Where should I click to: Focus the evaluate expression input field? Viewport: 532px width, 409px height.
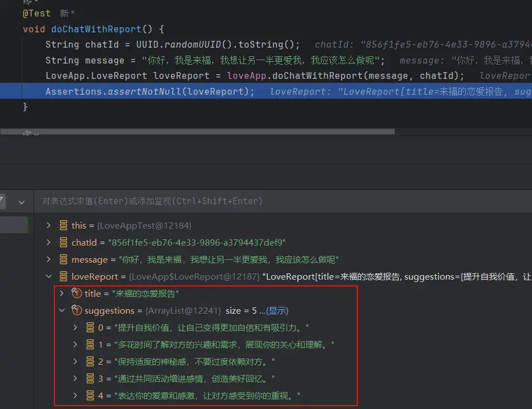click(x=283, y=201)
